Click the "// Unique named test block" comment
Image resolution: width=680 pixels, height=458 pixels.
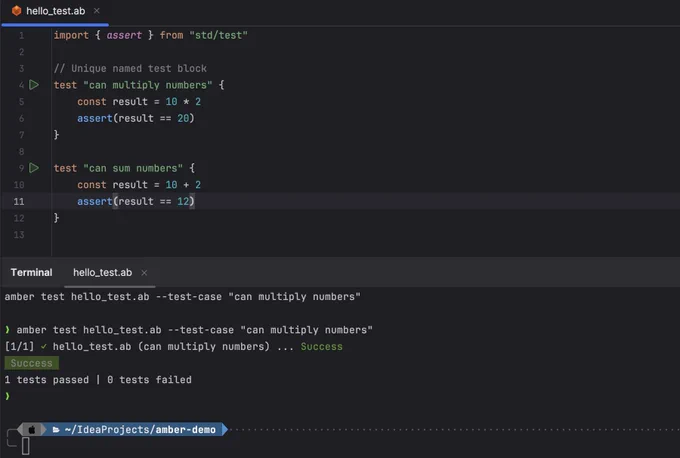130,69
